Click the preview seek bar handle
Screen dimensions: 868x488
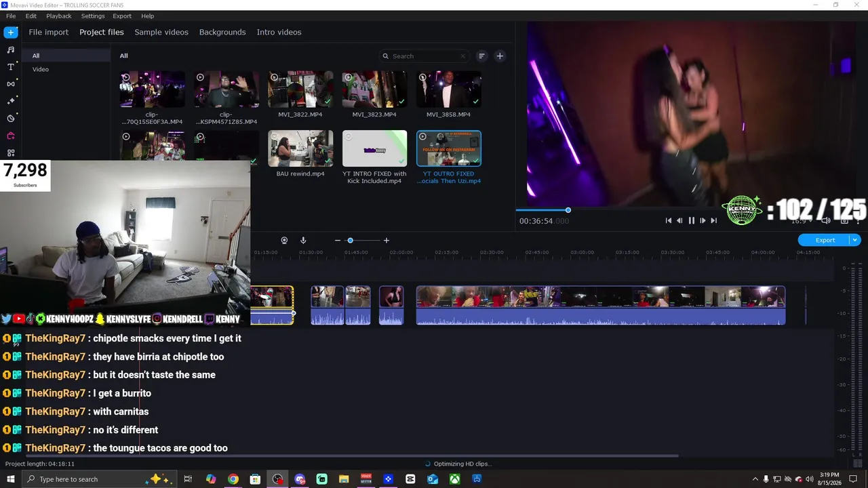click(568, 210)
